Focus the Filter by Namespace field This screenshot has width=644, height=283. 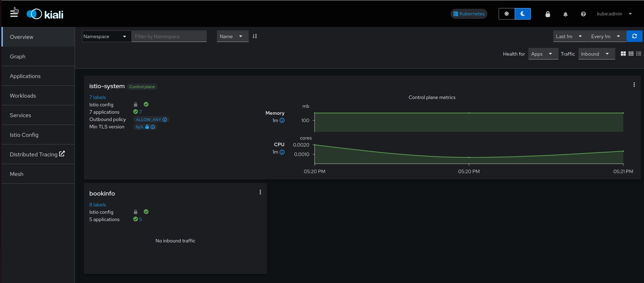pyautogui.click(x=169, y=36)
